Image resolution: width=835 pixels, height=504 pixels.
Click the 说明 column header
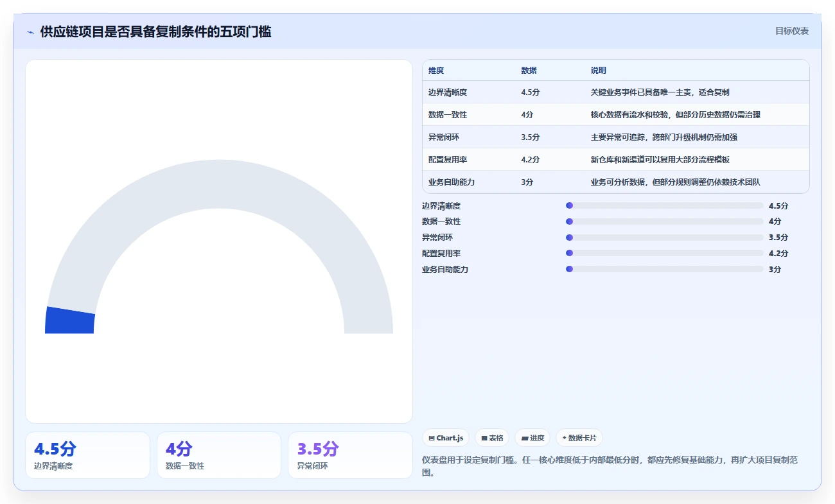tap(599, 71)
